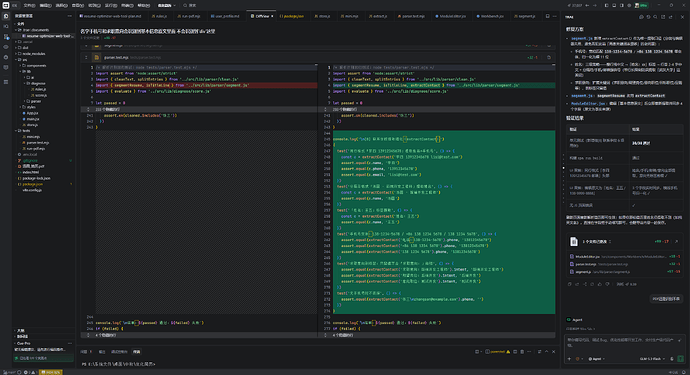Expand the node_modules folder
The height and width of the screenshot is (375, 690).
(x=17, y=54)
